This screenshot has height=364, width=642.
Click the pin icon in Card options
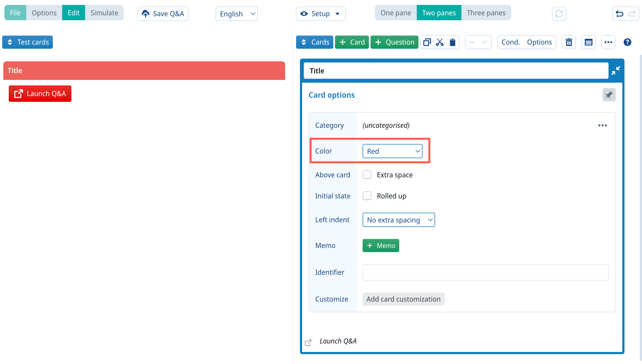[x=609, y=95]
